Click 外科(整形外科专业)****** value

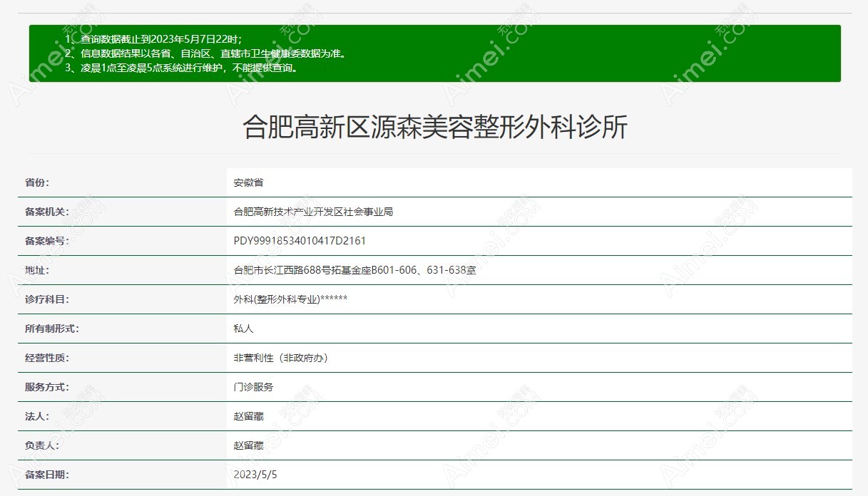[x=290, y=299]
